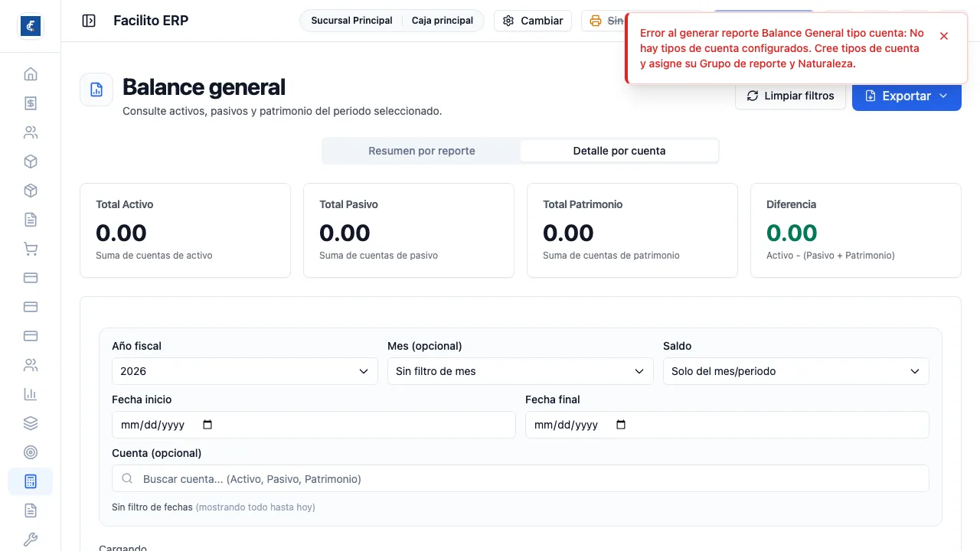This screenshot has height=551, width=980.
Task: Switch to the Resumen por reporte tab
Action: click(422, 151)
